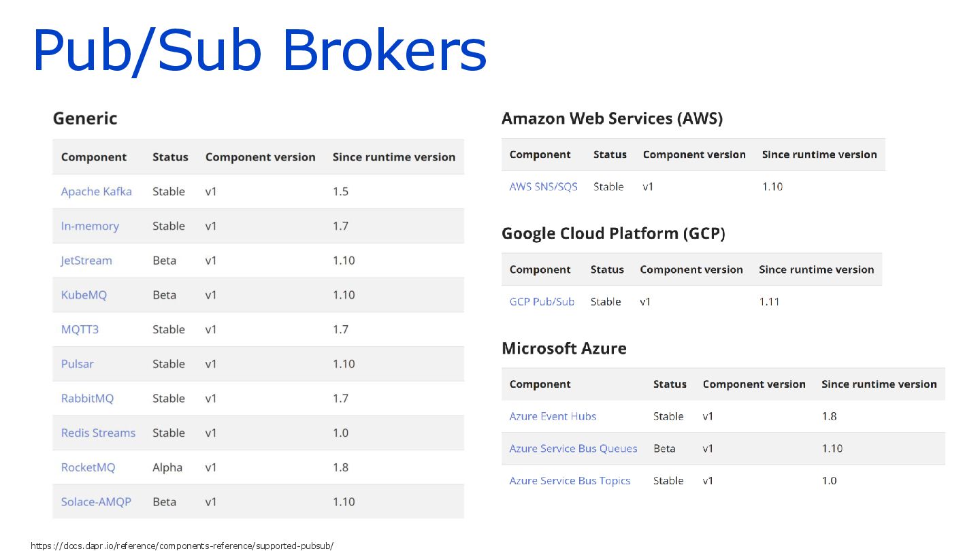The width and height of the screenshot is (980, 551).
Task: Click the GCP Pub/Sub link
Action: click(x=542, y=301)
